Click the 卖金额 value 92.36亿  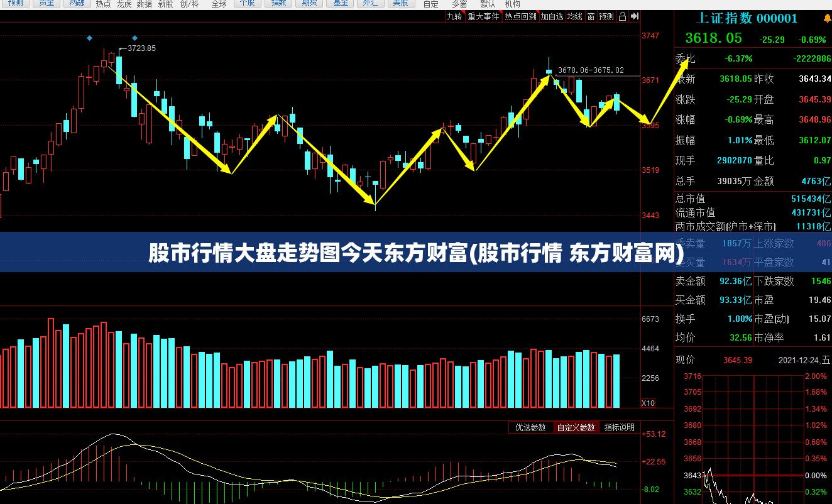tap(736, 281)
